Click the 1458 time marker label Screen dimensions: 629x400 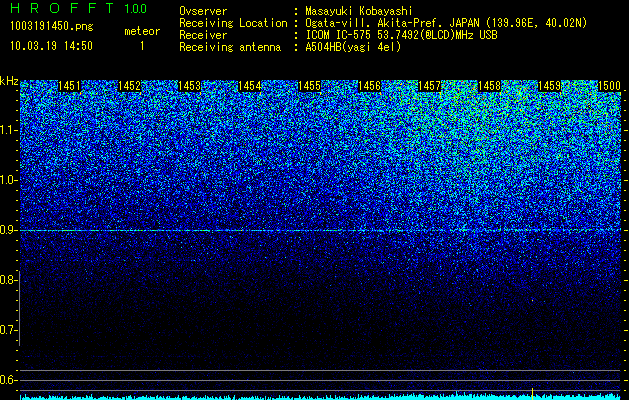[x=489, y=86]
